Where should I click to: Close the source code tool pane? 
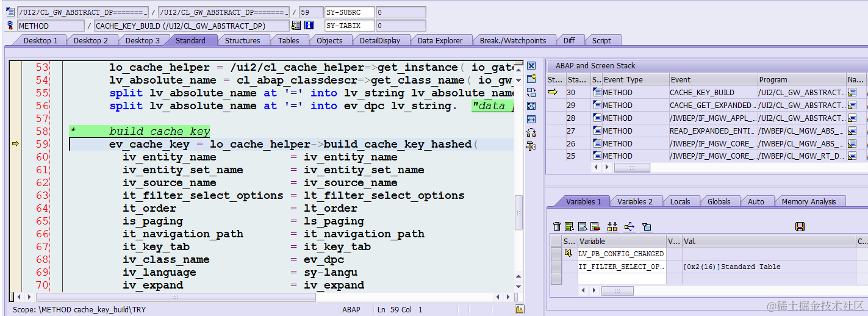pos(531,66)
